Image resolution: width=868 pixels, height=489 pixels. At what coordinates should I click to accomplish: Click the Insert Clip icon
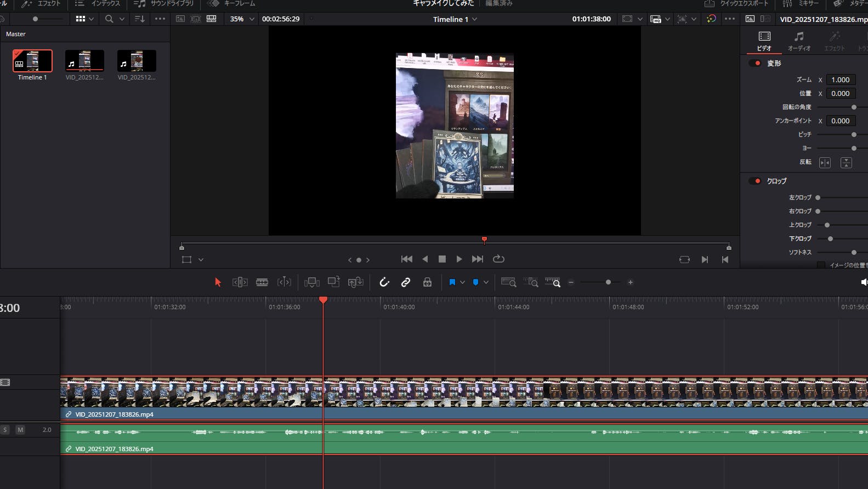coord(311,282)
